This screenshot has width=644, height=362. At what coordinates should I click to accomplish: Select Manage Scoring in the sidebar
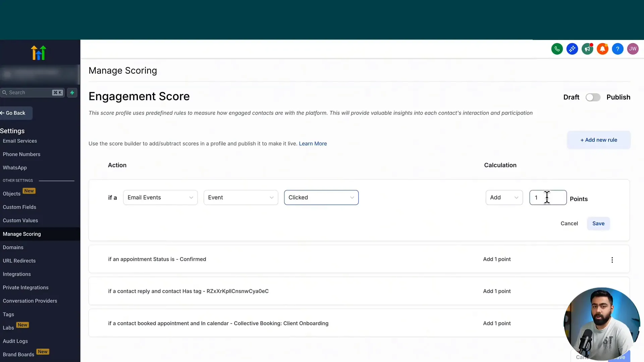coord(21,234)
